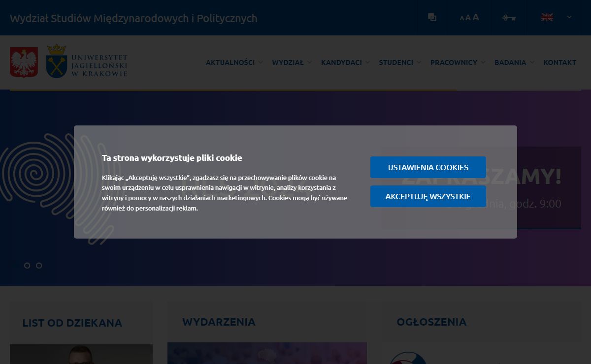Go to the Kontakt page
Viewport: 591px width, 364px height.
click(x=559, y=62)
